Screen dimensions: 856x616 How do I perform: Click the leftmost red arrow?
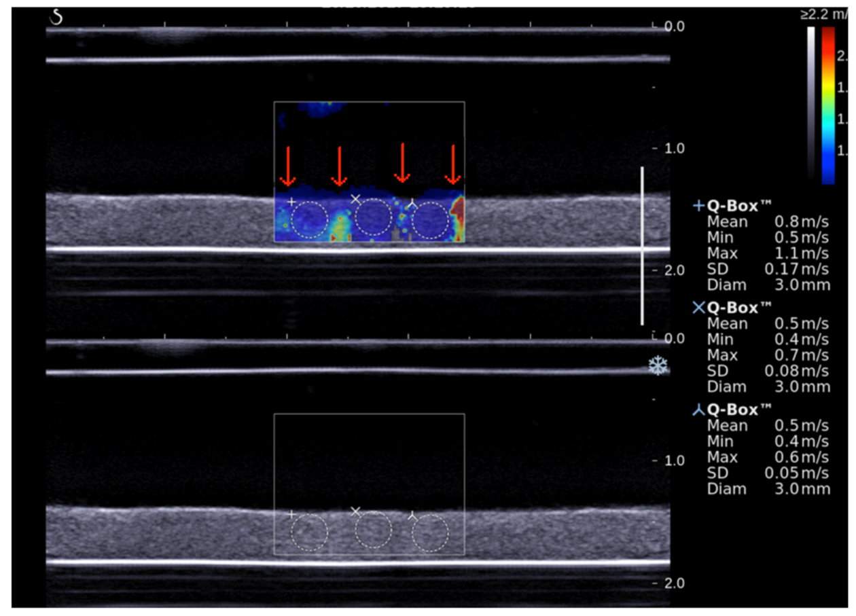click(x=287, y=166)
